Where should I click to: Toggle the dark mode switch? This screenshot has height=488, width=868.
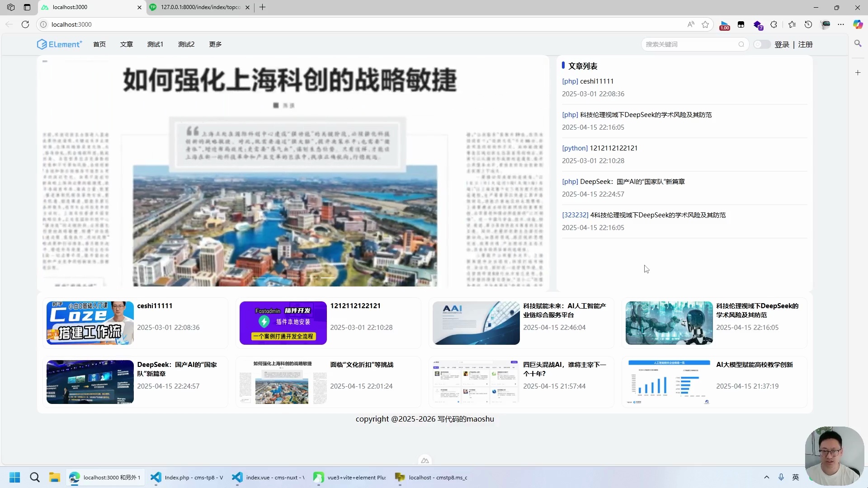(x=762, y=44)
